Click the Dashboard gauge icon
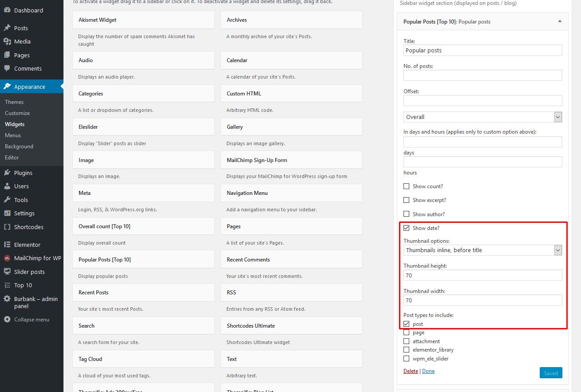581x392 pixels. coord(7,10)
